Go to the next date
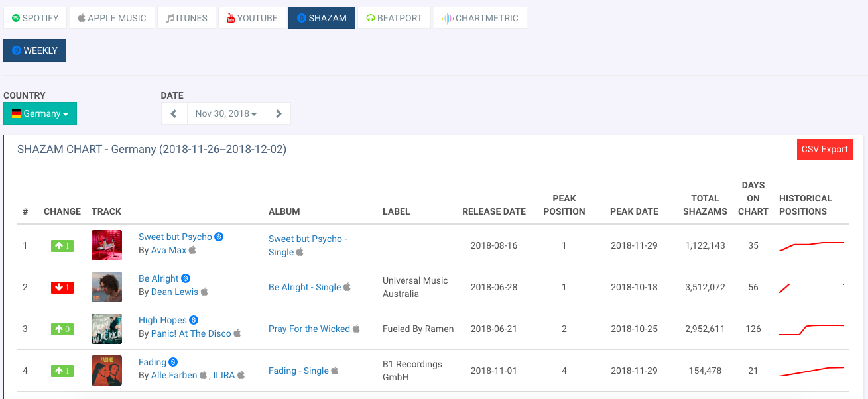 [278, 113]
